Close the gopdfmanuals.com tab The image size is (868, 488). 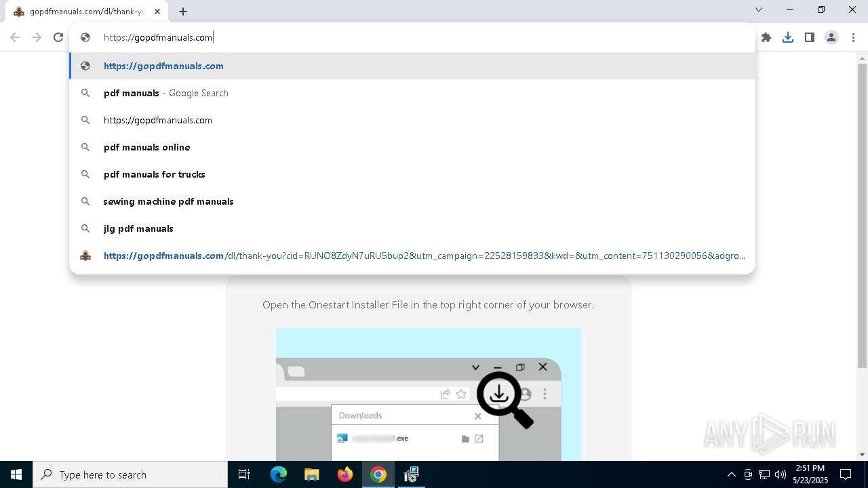[158, 12]
